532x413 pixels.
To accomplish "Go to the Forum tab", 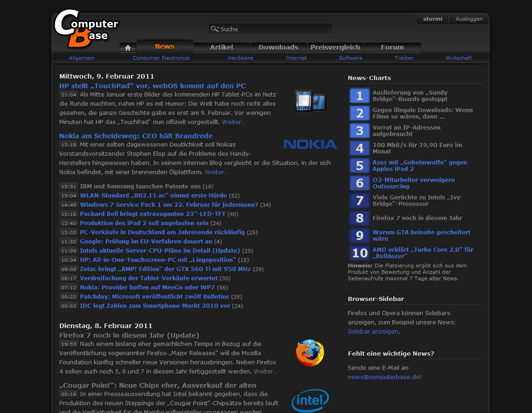I will pyautogui.click(x=392, y=47).
